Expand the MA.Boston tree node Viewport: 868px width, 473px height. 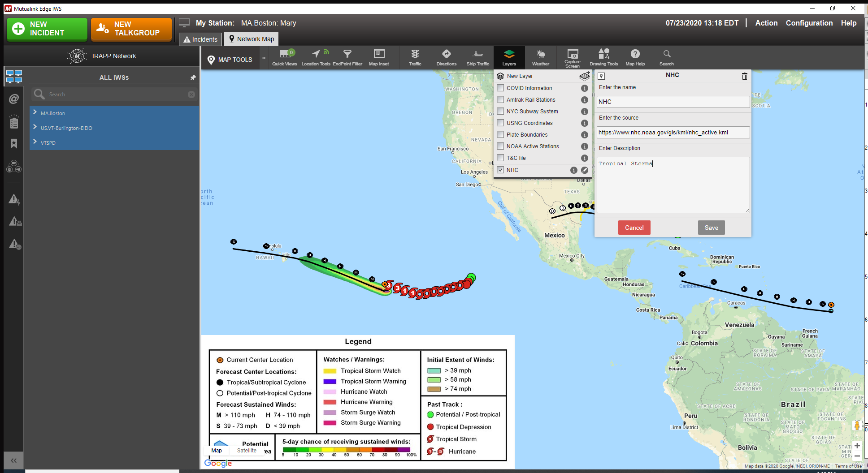click(35, 112)
